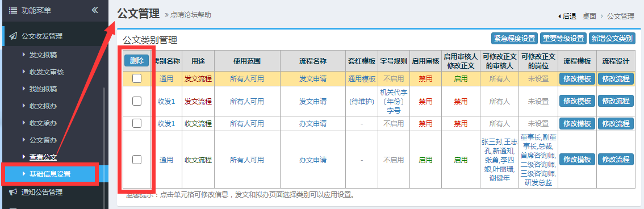Click the 删除 button
The height and width of the screenshot is (209, 644).
tap(137, 61)
